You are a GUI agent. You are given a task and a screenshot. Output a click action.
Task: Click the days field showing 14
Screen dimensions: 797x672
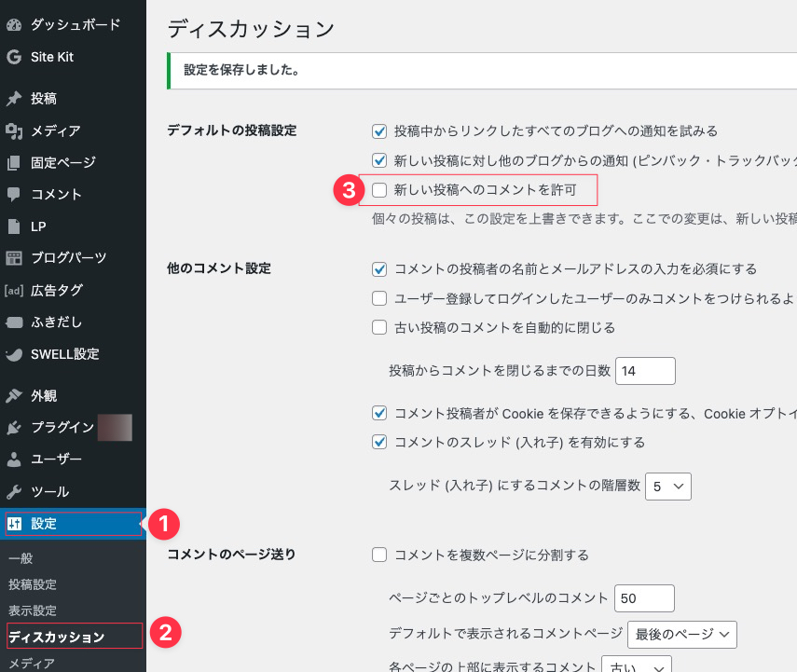(644, 371)
